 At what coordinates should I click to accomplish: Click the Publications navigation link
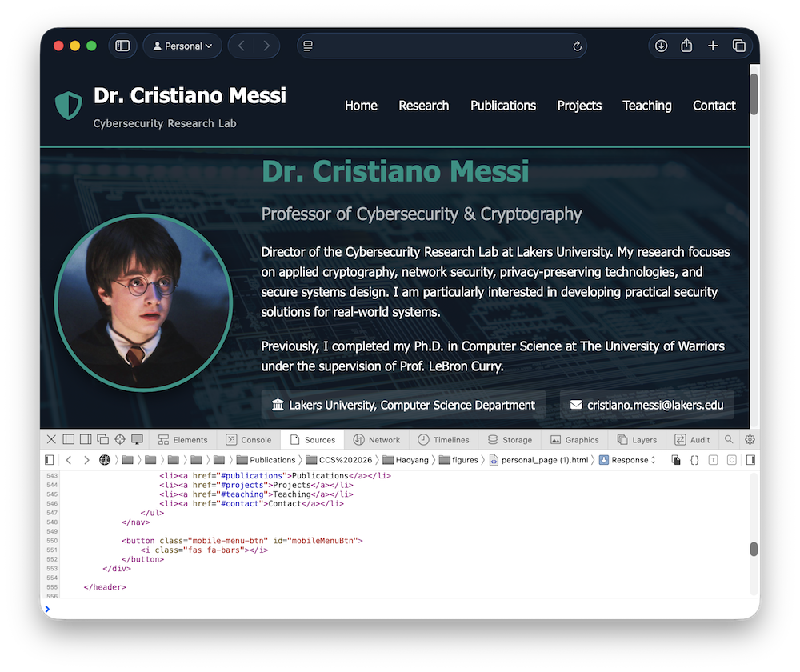coord(503,106)
